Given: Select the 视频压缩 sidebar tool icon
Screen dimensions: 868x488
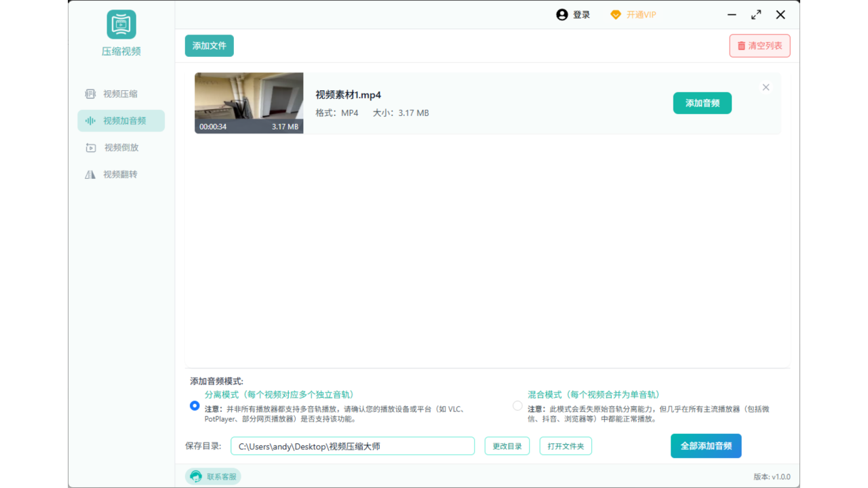Looking at the screenshot, I should (x=90, y=94).
